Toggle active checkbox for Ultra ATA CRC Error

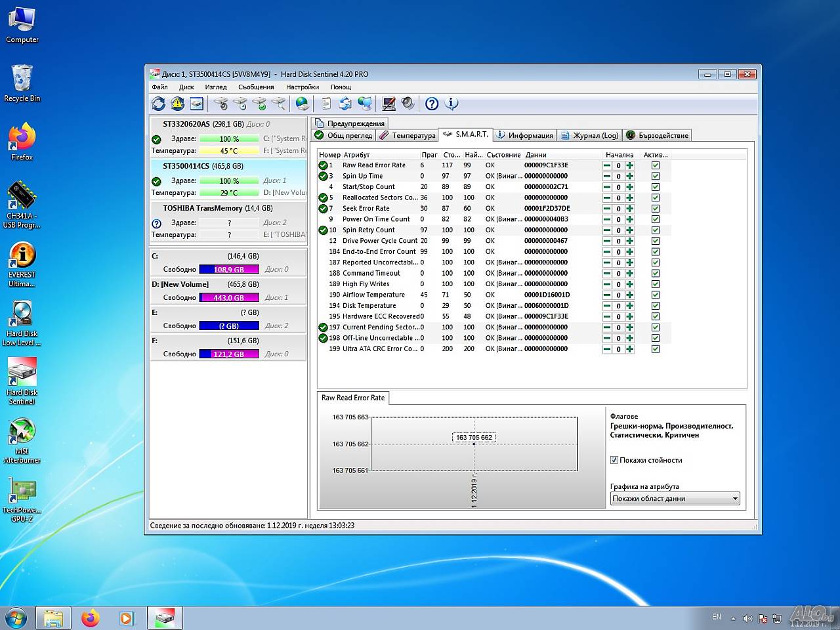point(655,349)
